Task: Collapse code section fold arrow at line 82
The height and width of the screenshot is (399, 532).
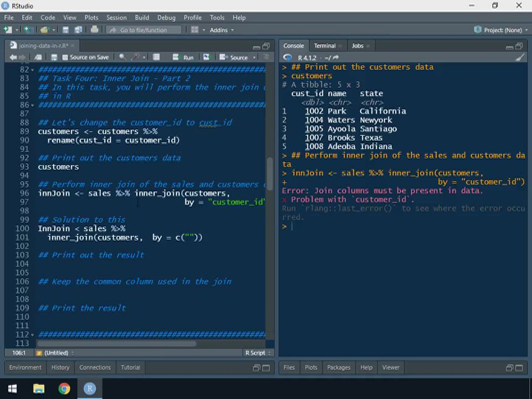Action: 33,70
